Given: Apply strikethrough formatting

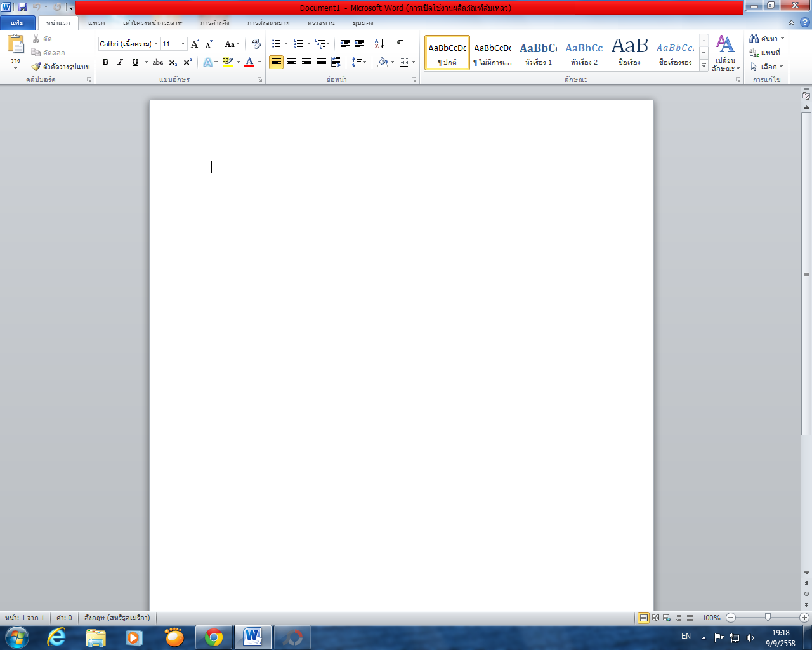Looking at the screenshot, I should tap(158, 62).
